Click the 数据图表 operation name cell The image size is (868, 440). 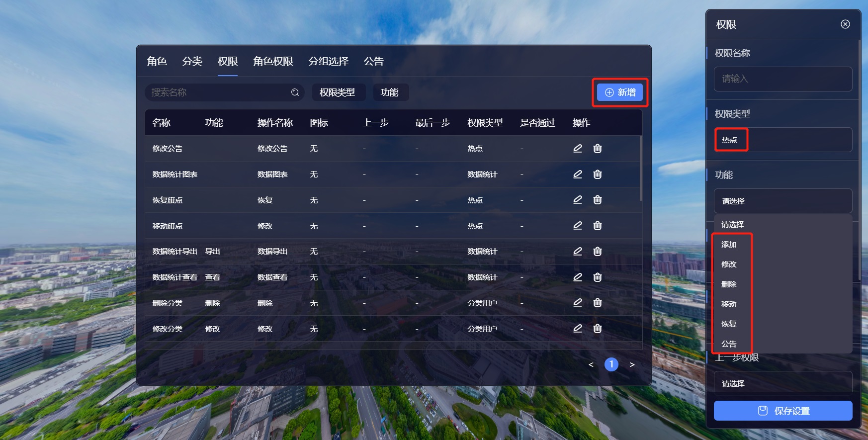272,175
